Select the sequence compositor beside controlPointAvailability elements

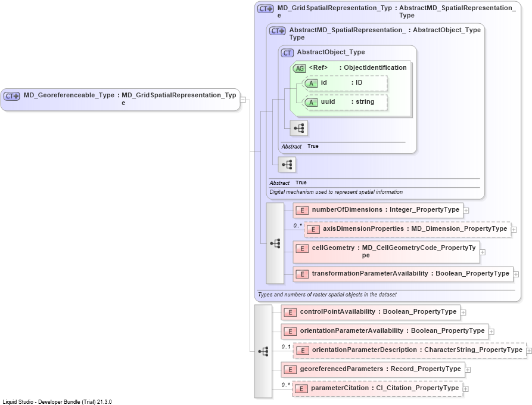[x=263, y=351]
